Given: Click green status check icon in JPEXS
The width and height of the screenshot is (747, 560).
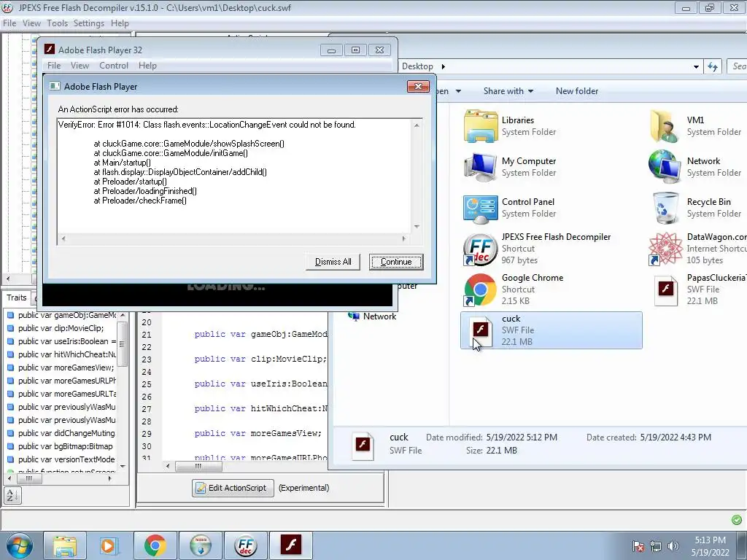Looking at the screenshot, I should click(x=737, y=519).
